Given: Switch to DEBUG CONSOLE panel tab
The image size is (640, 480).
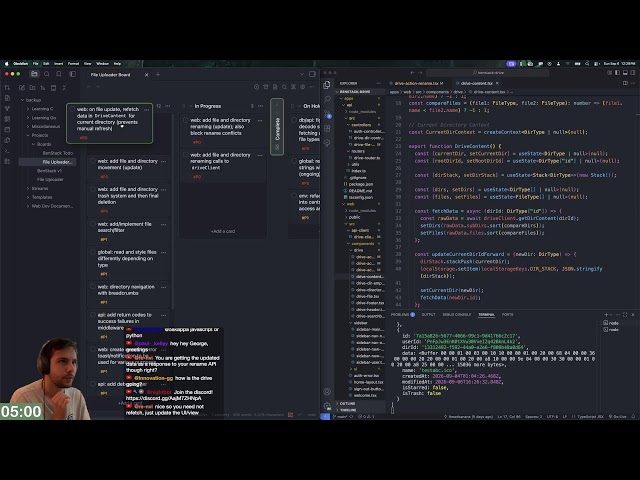Looking at the screenshot, I should pos(457,314).
